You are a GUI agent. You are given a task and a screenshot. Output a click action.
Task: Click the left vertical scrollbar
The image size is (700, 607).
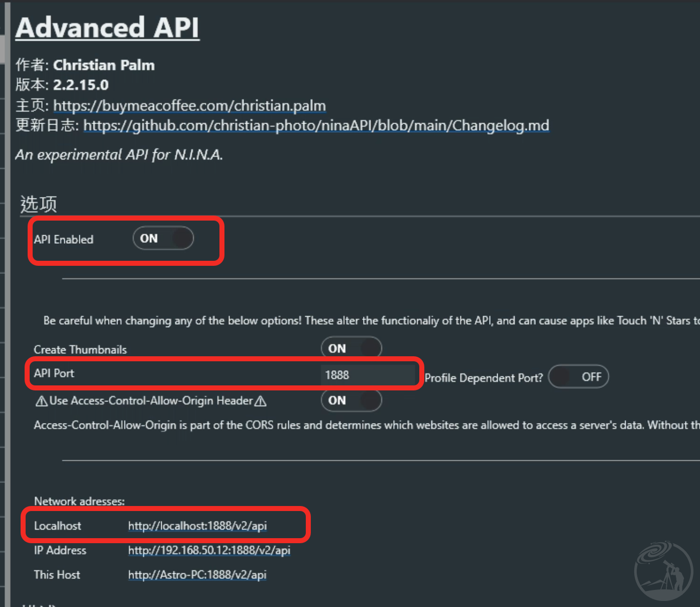click(7, 301)
